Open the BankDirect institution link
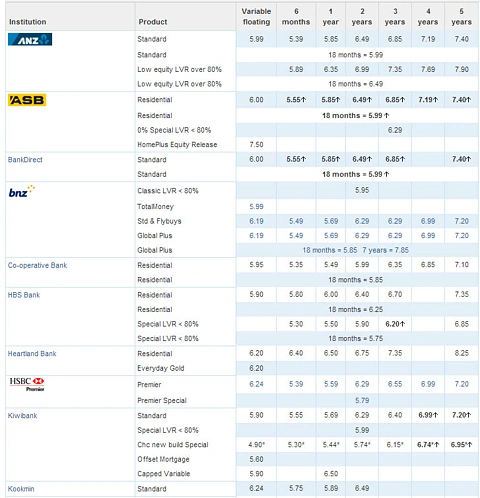Screen dimensions: 480x498 coord(25,160)
